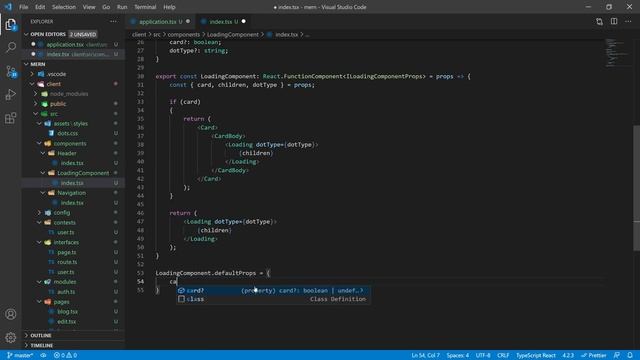Screen dimensions: 640x360
Task: Open the Terminal menu
Action: coord(145,7)
